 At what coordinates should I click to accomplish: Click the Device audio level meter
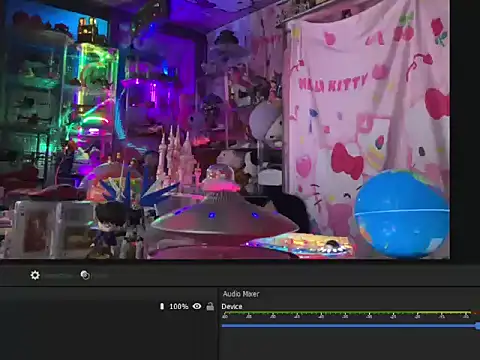[x=351, y=313]
